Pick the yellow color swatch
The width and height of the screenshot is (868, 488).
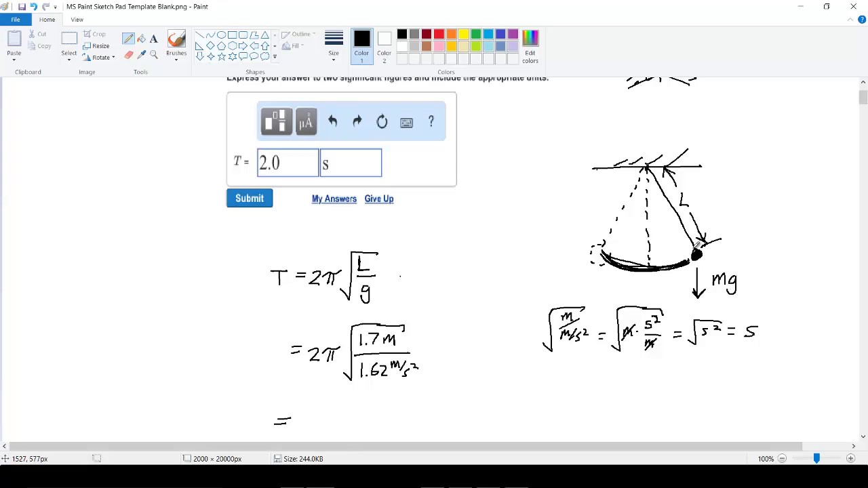[x=463, y=35]
